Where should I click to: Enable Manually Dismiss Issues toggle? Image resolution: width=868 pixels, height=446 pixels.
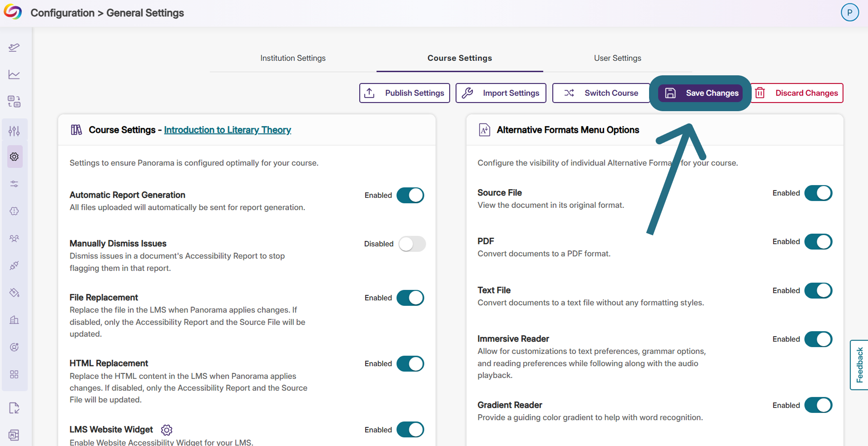point(412,244)
